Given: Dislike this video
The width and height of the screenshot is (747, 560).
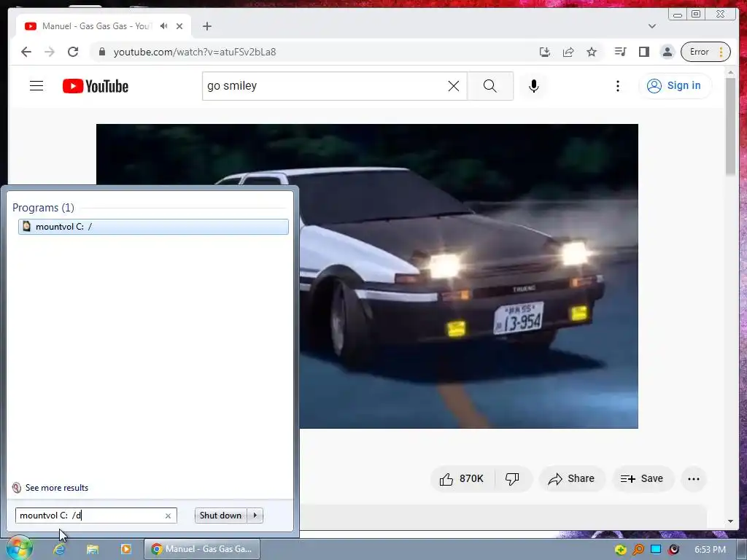Looking at the screenshot, I should pyautogui.click(x=513, y=479).
